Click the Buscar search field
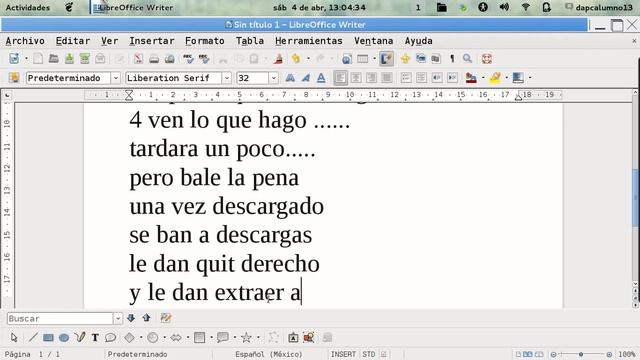Image resolution: width=640 pixels, height=360 pixels. pyautogui.click(x=60, y=318)
